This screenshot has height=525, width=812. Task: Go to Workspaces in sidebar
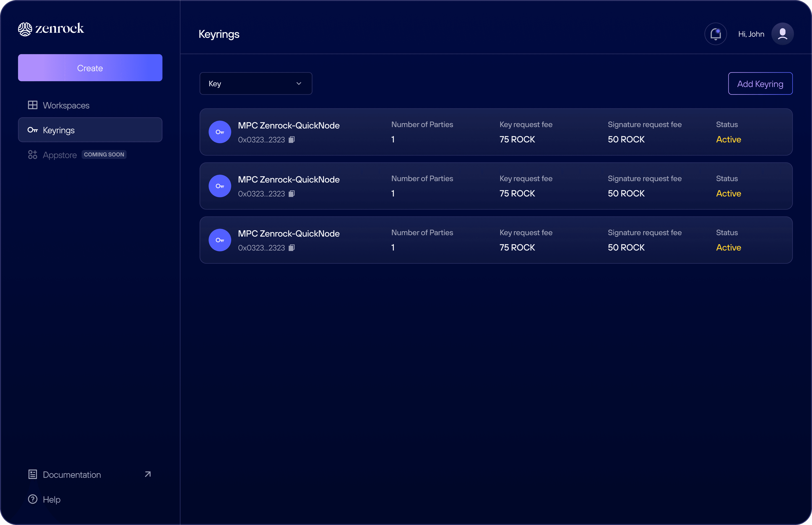(x=66, y=105)
